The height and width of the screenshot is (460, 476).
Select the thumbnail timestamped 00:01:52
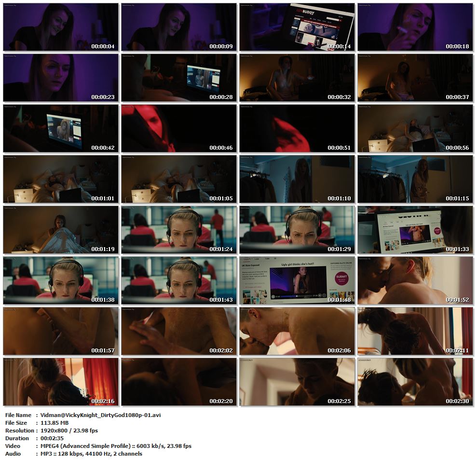pos(415,281)
